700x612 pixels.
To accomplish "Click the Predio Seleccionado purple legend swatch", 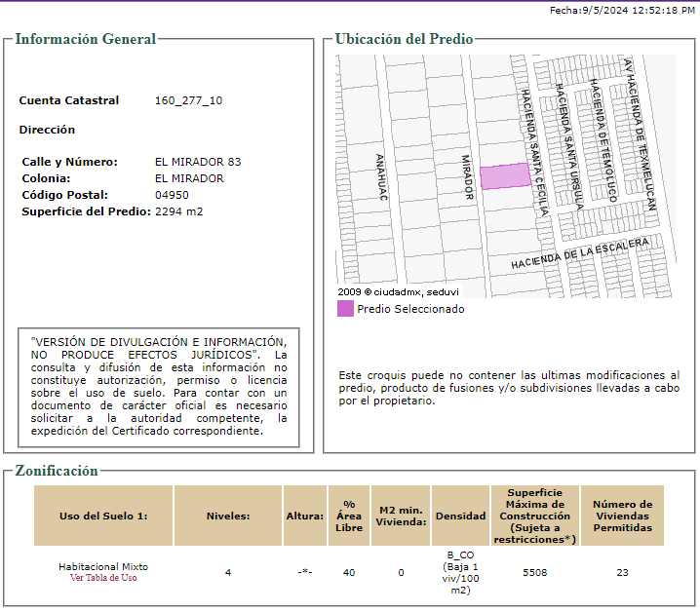I will (345, 309).
